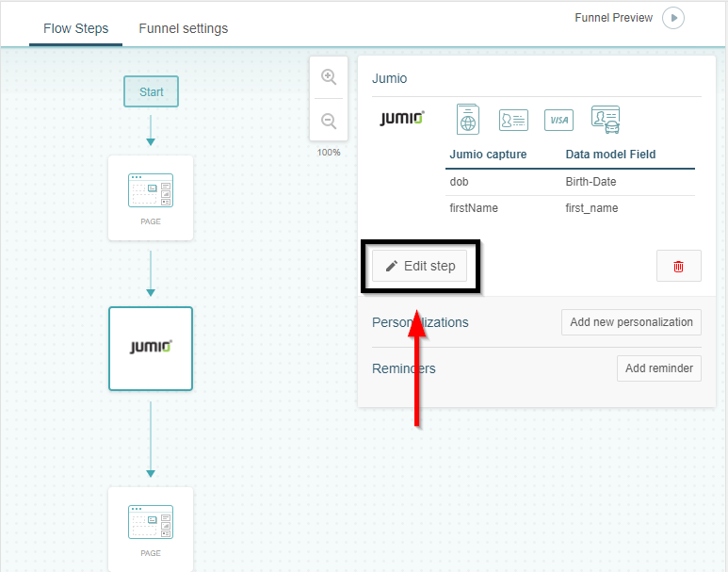Click the Add new personalization button

click(631, 322)
